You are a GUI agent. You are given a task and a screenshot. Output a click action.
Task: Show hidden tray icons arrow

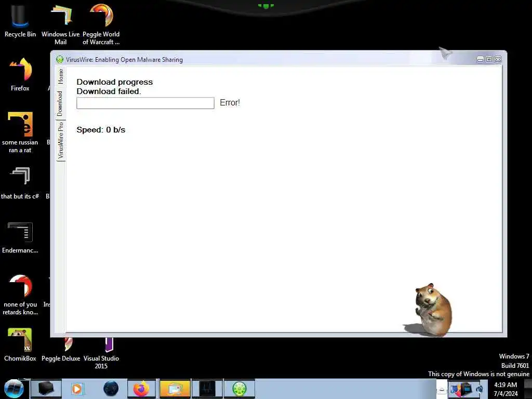tap(442, 389)
